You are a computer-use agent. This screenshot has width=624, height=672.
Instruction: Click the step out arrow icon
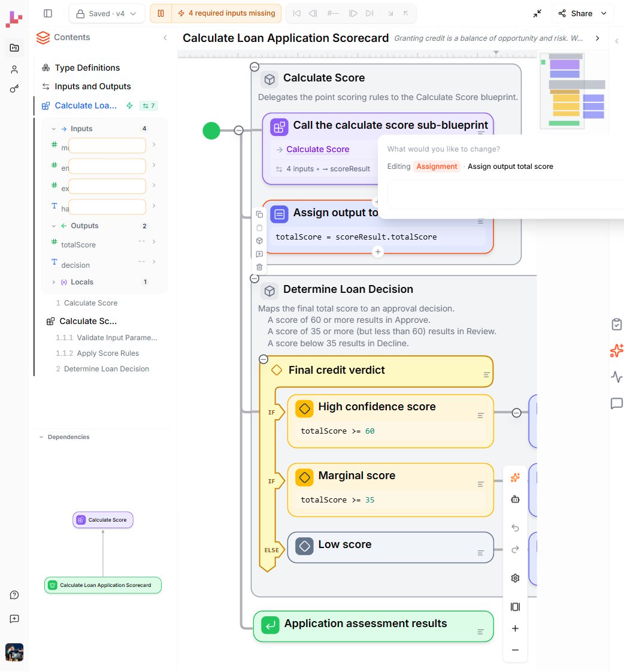(405, 13)
